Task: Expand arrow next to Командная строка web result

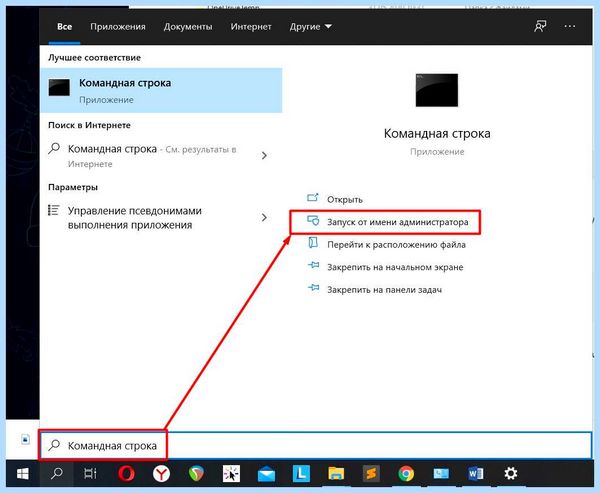Action: (x=264, y=155)
